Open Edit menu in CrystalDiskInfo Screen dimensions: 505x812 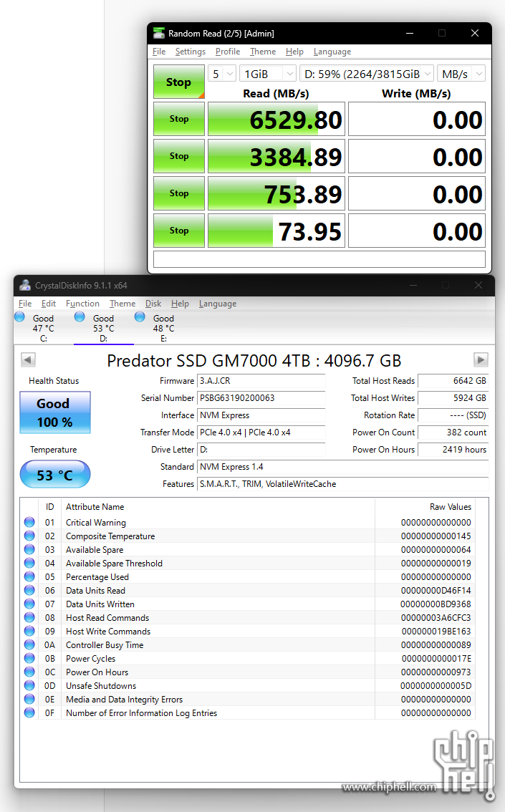48,304
